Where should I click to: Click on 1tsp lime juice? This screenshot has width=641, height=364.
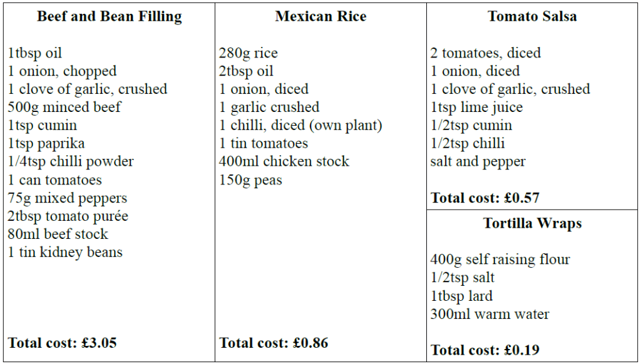[x=476, y=108]
